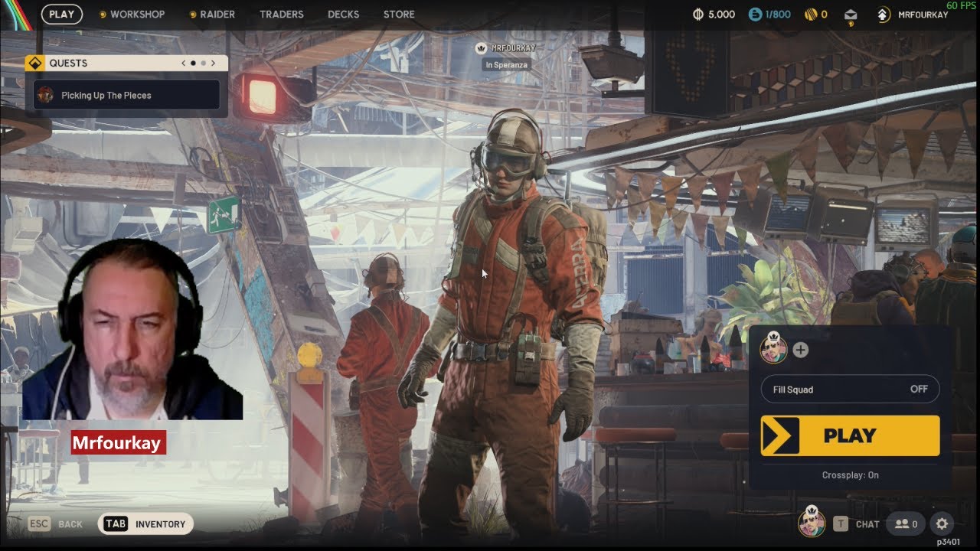Click the blue stash capacity icon
Viewport: 980px width, 551px height.
point(755,14)
